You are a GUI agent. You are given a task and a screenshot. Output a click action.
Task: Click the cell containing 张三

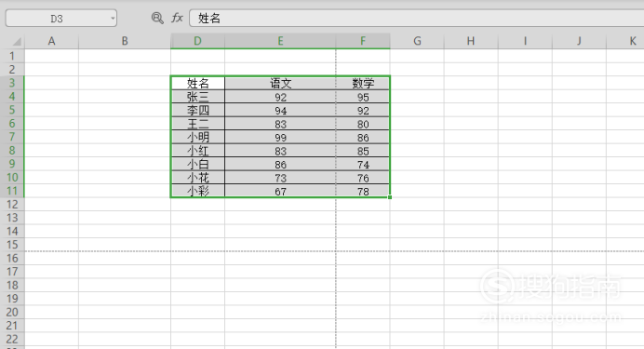click(x=198, y=97)
